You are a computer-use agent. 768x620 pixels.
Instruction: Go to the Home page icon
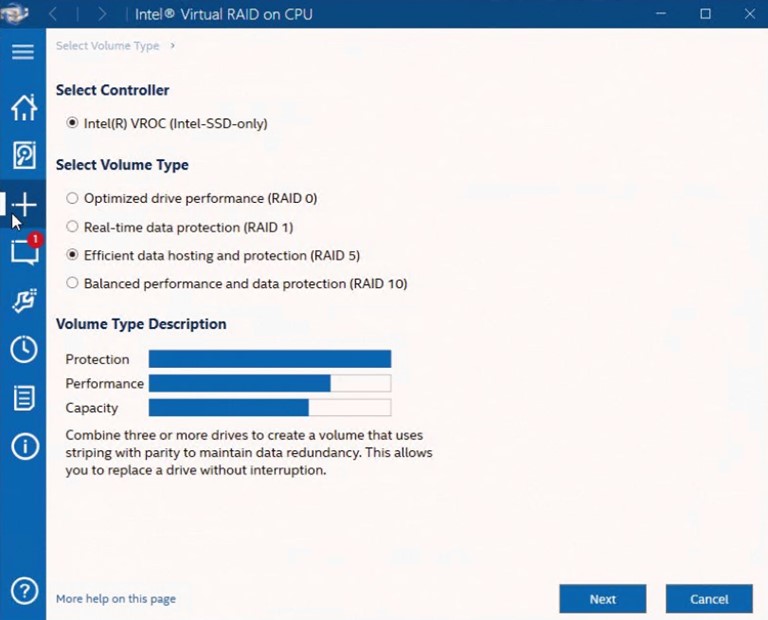pos(24,107)
